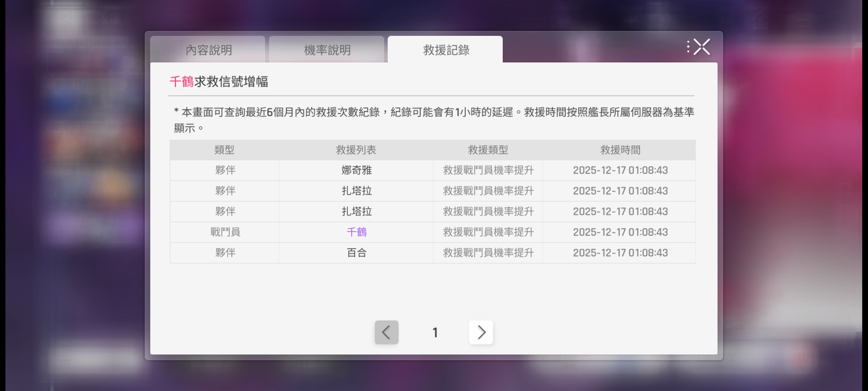Open the 機率說明 tab
Viewport: 868px width, 391px height.
[327, 50]
